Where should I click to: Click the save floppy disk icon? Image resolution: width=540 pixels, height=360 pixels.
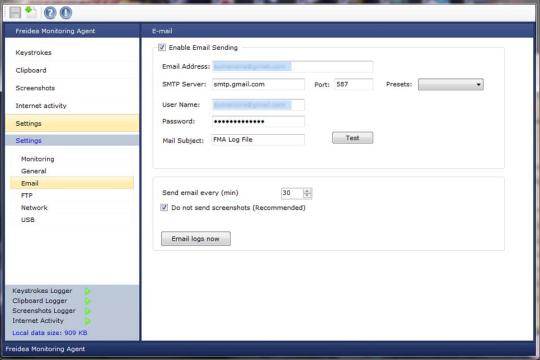15,13
